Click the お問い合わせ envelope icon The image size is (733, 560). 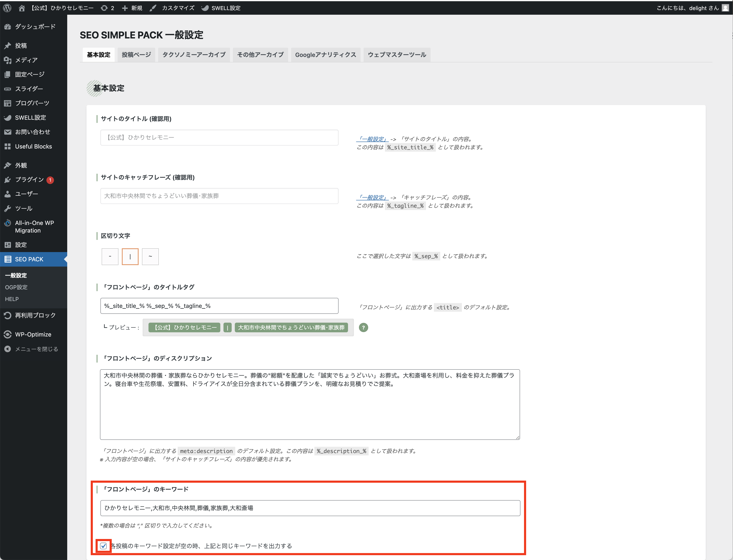[x=8, y=132]
